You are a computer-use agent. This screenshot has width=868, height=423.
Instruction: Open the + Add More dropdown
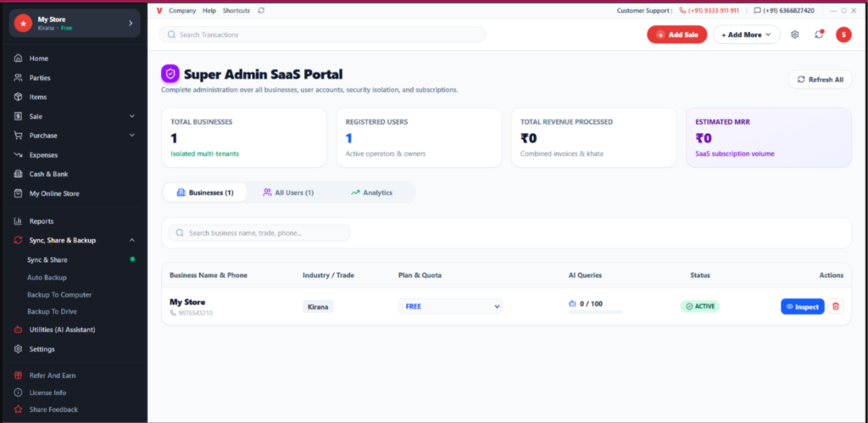coord(746,34)
